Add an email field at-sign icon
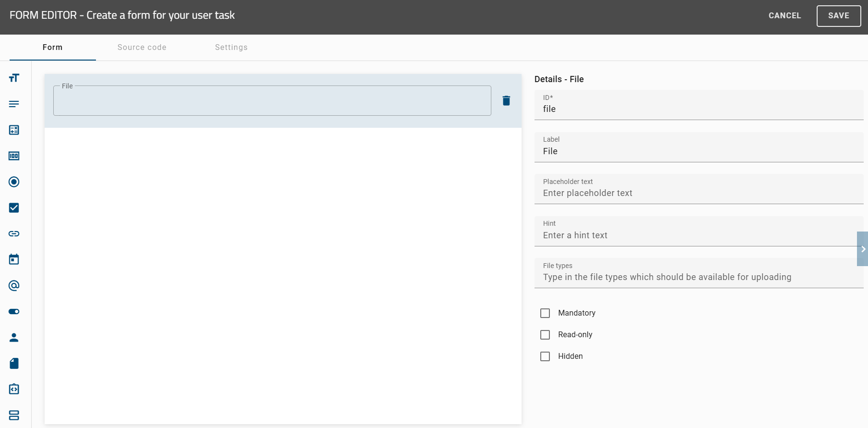Viewport: 868px width, 428px height. pyautogui.click(x=14, y=285)
